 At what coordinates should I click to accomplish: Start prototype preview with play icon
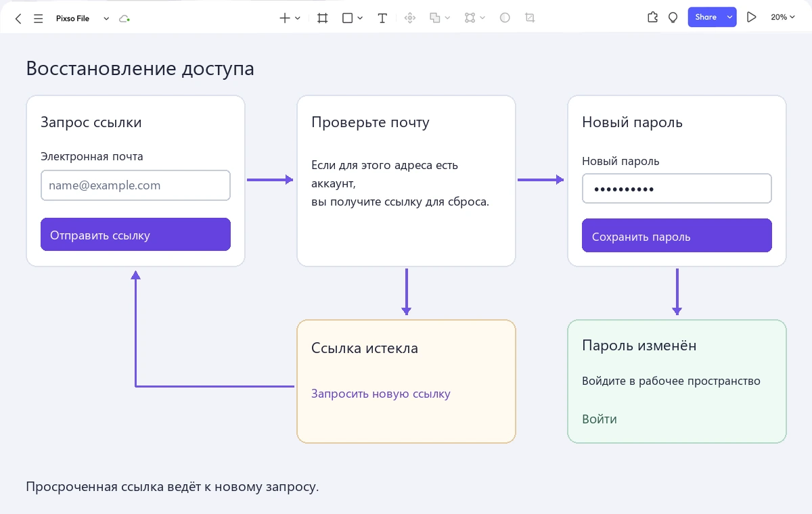click(x=751, y=18)
